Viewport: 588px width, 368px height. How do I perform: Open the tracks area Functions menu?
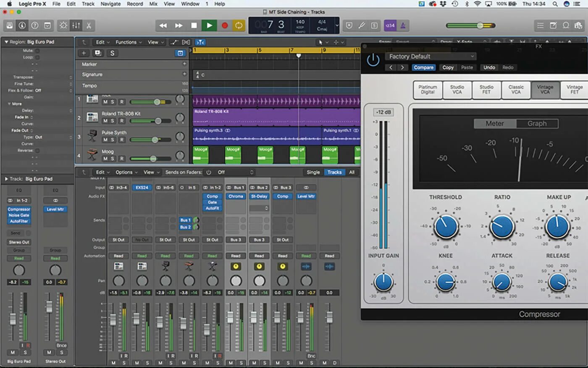click(x=128, y=42)
